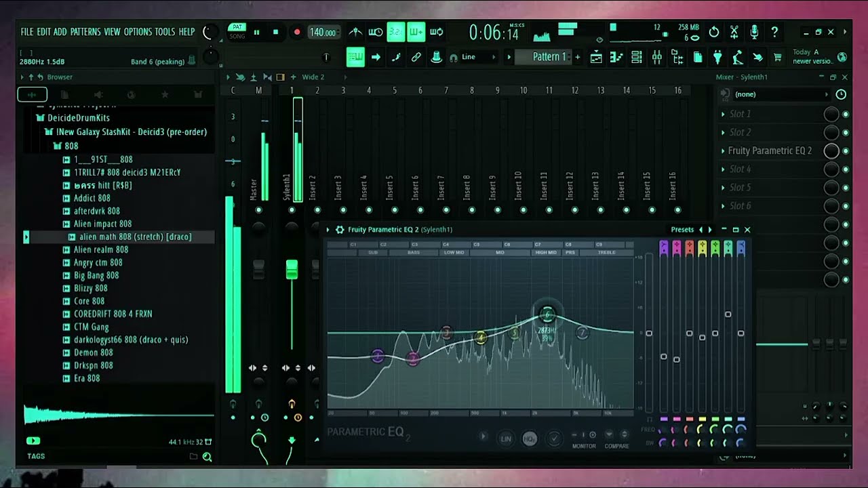Click the shopping cart store icon
This screenshot has width=868, height=488.
778,57
